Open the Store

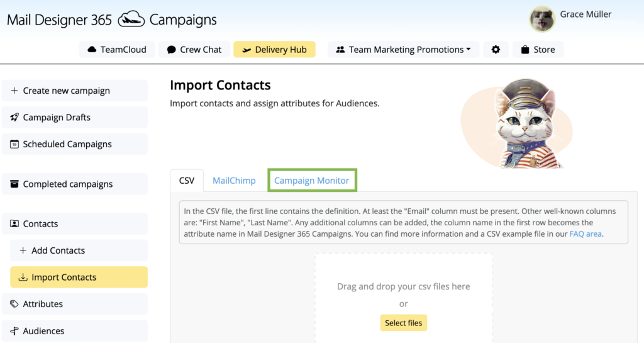[538, 49]
